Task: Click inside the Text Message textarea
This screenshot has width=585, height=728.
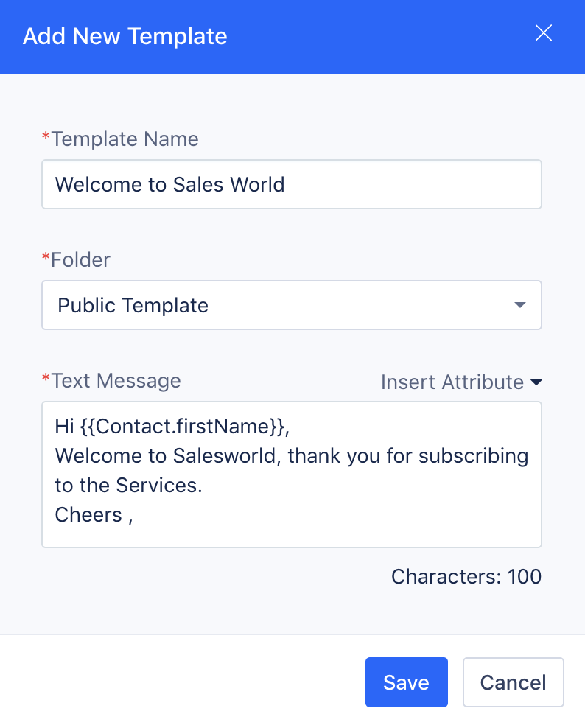Action: [x=292, y=475]
